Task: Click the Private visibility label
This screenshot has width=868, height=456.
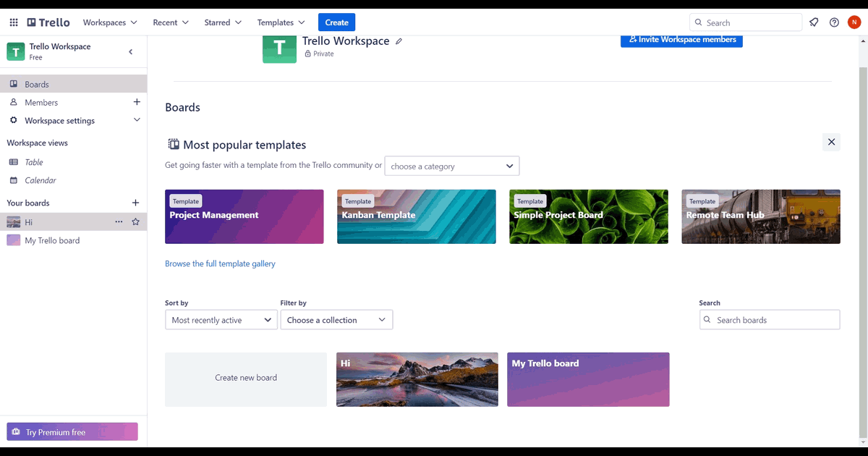Action: 319,54
